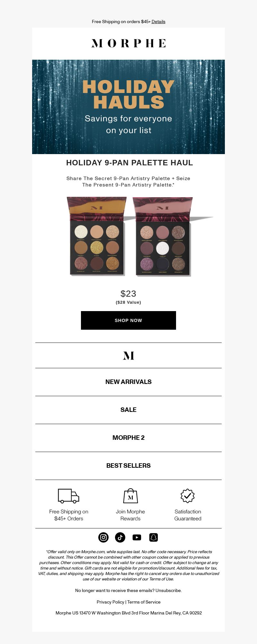Click the small M monogram logo
Screen dimensions: 257x644
(x=128, y=355)
